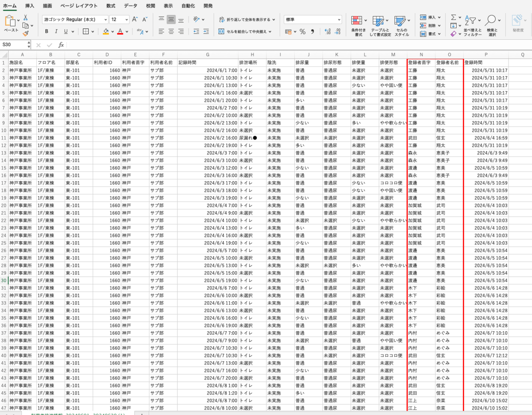The height and width of the screenshot is (415, 532).
Task: Open the cell borders icon
Action: click(x=86, y=31)
